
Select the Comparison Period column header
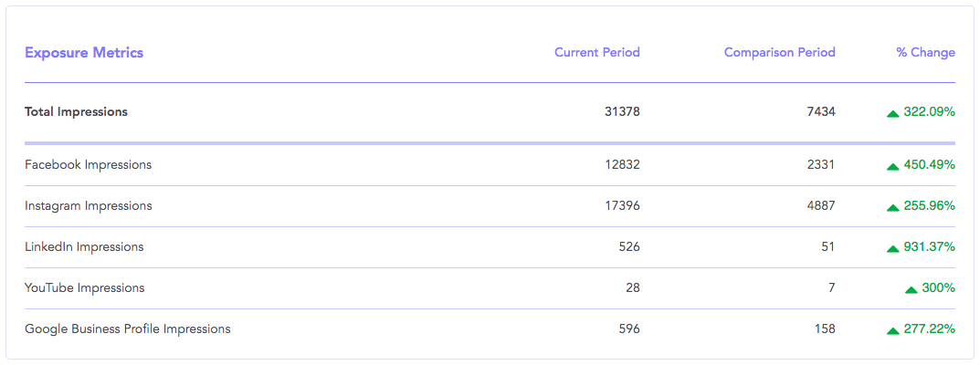coord(780,52)
